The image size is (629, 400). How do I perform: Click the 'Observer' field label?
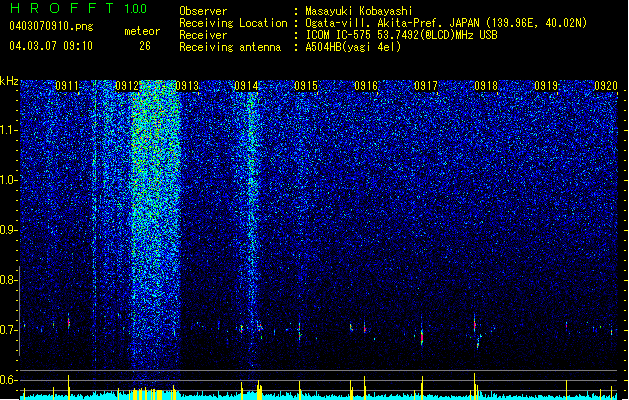[203, 11]
